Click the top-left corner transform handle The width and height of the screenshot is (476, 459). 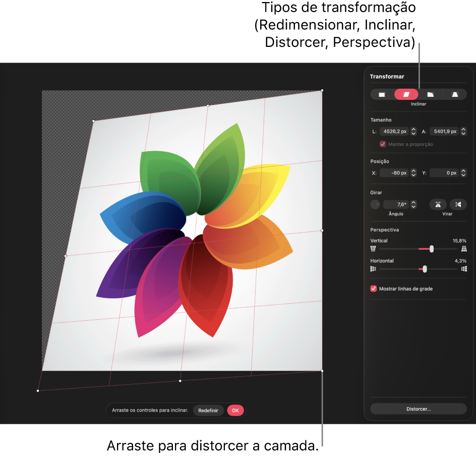(93, 121)
